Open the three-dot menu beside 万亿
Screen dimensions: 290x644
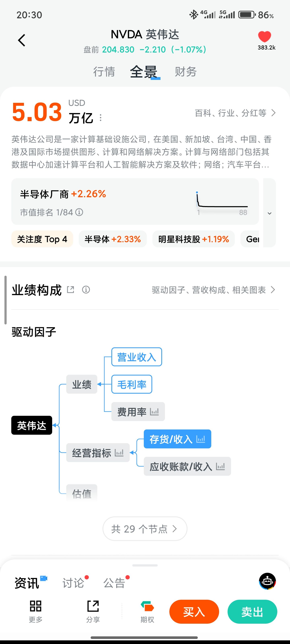tap(100, 118)
